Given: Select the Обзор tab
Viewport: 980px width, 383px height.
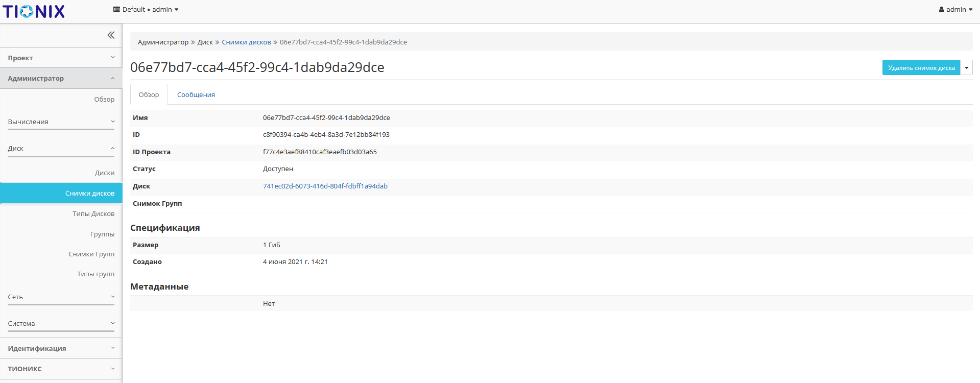Looking at the screenshot, I should click(x=149, y=95).
